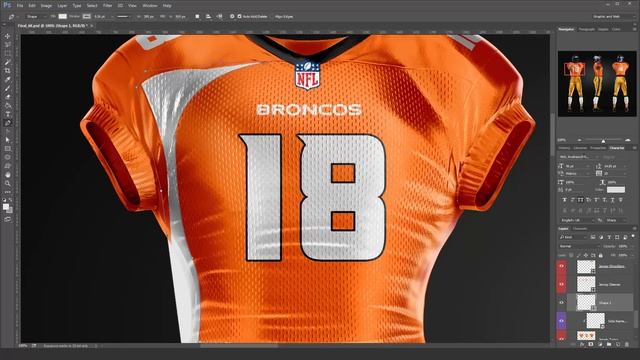Click the Navigator preview thumbnail
Image resolution: width=640 pixels, height=360 pixels.
click(x=597, y=84)
